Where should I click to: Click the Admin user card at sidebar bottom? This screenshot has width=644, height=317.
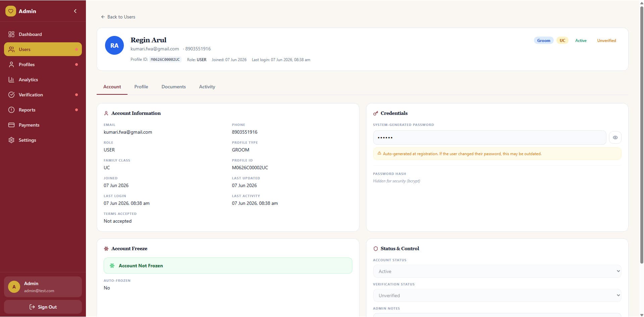[43, 287]
